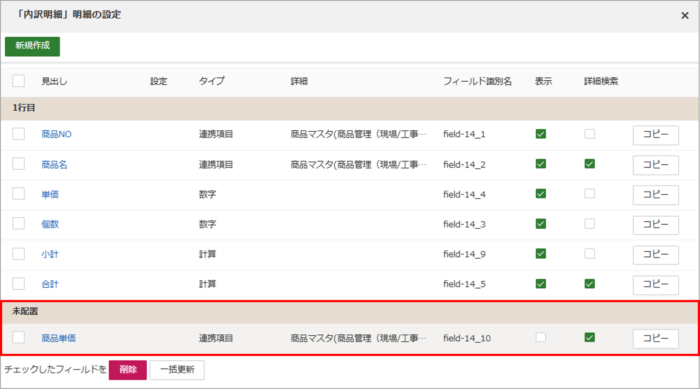This screenshot has width=700, height=389.
Task: Untick 表示 checkbox for 単価
Action: click(x=541, y=193)
